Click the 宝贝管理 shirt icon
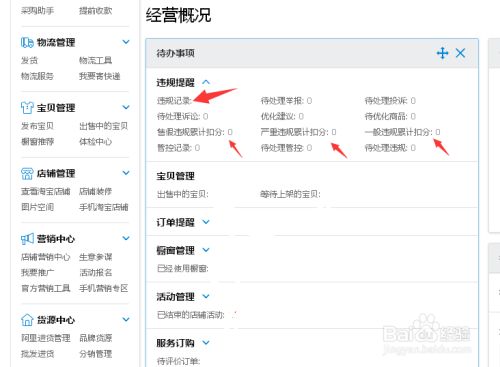 coord(27,108)
